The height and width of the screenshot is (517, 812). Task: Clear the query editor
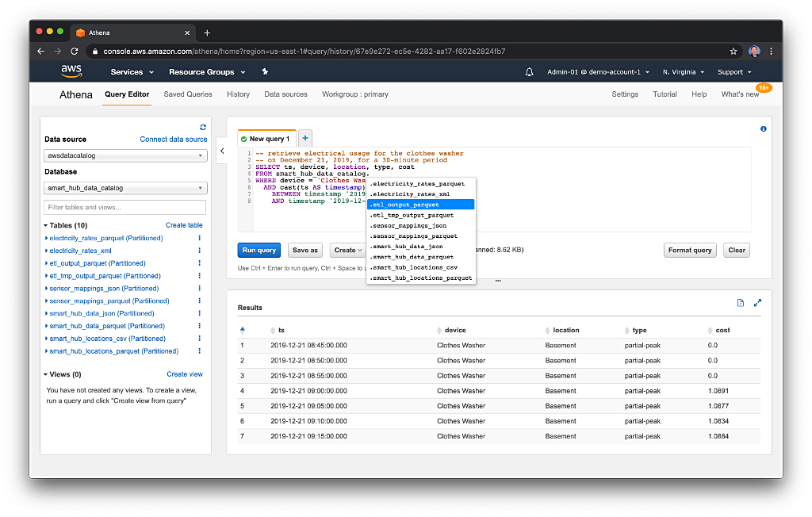pyautogui.click(x=737, y=251)
